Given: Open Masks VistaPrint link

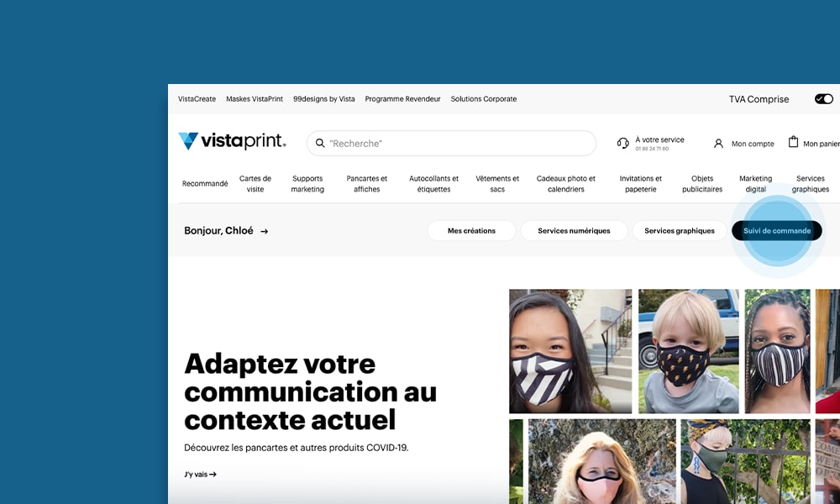Looking at the screenshot, I should [255, 99].
